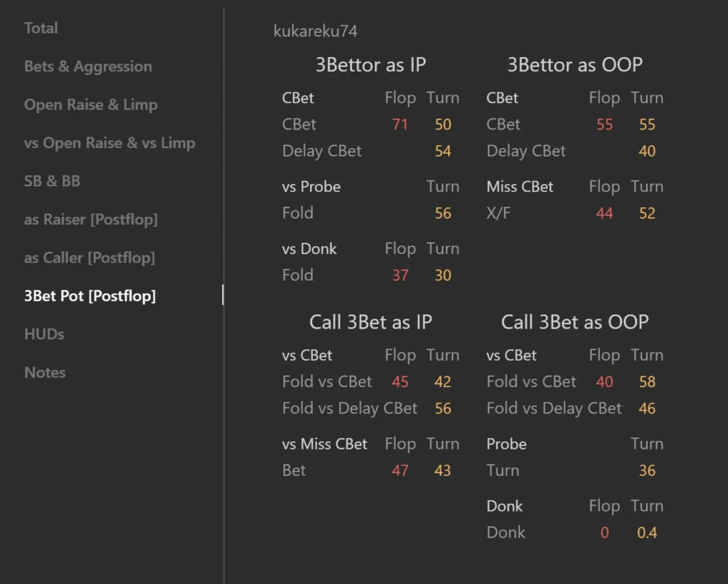
Task: Click vs Miss CBet Bet flop value 47
Action: point(400,471)
